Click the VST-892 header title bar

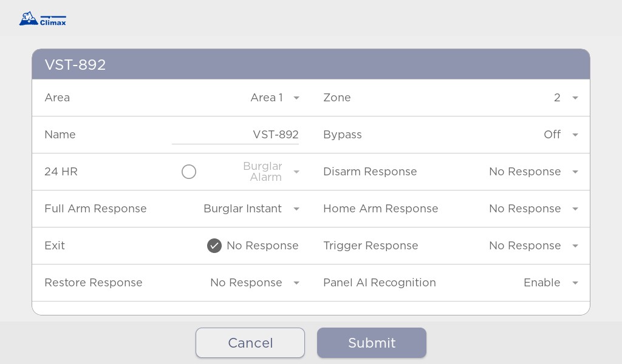pyautogui.click(x=311, y=64)
